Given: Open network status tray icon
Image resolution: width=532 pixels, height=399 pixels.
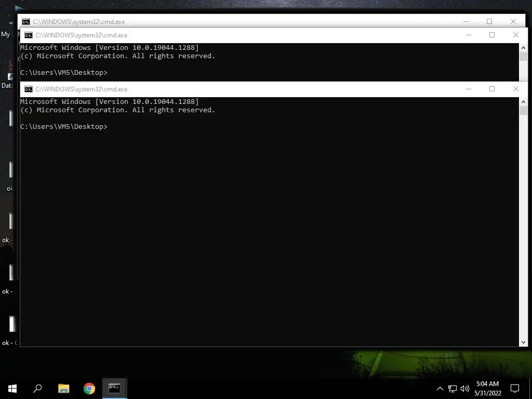Looking at the screenshot, I should click(x=453, y=389).
